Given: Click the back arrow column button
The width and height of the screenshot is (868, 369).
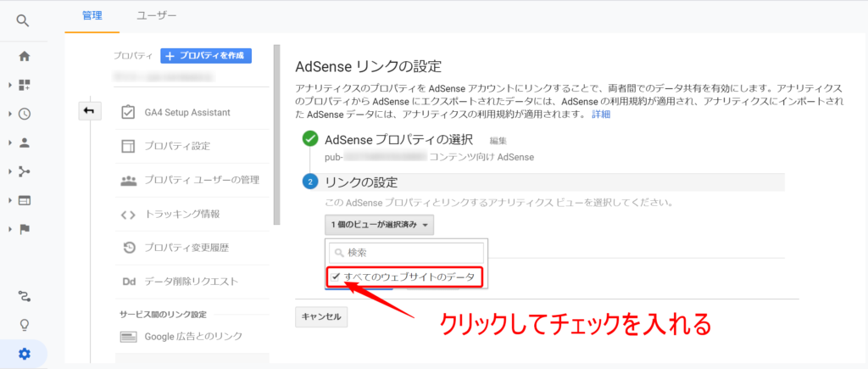Looking at the screenshot, I should click(89, 111).
